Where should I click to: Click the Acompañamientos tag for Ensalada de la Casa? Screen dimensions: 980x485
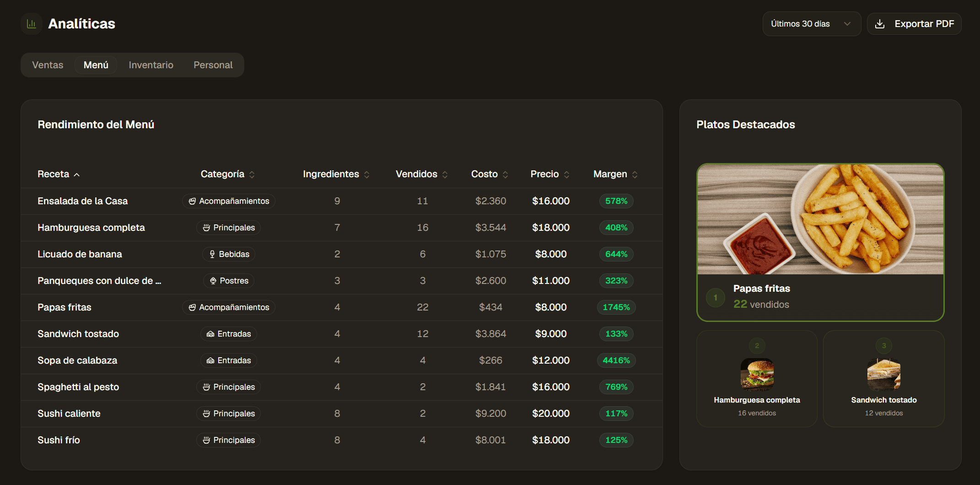[229, 201]
